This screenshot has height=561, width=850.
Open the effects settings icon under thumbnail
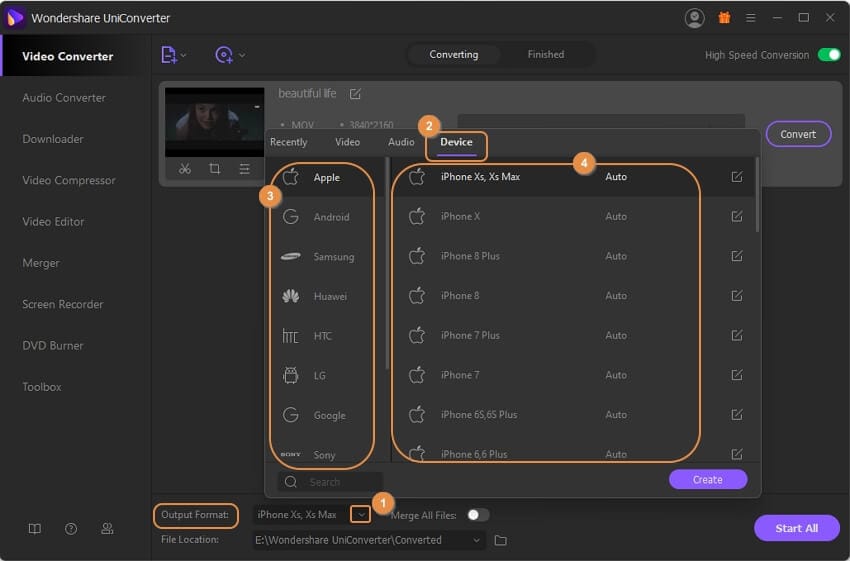click(244, 169)
